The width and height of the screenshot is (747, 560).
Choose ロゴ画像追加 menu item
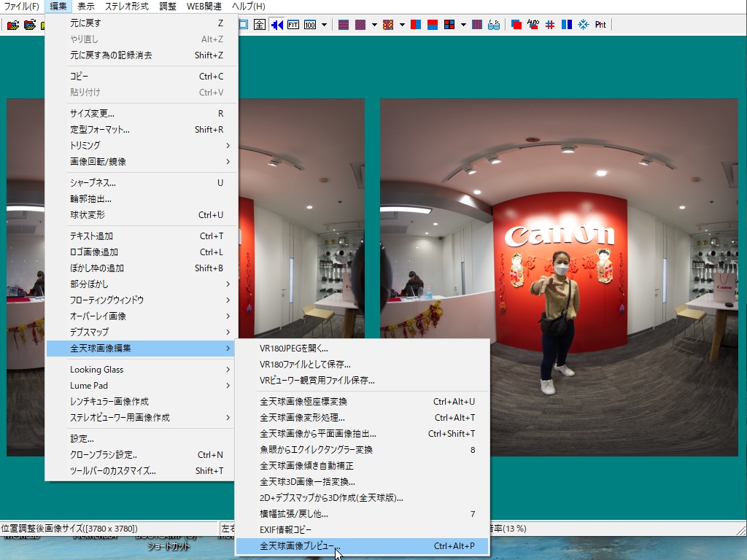click(x=142, y=252)
